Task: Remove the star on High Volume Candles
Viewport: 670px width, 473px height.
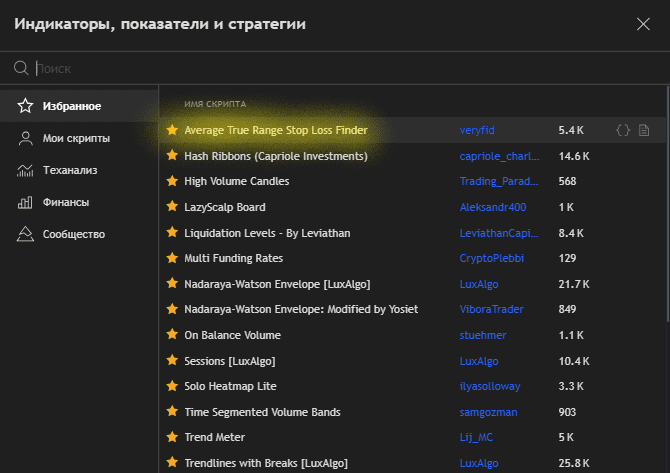Action: coord(172,181)
